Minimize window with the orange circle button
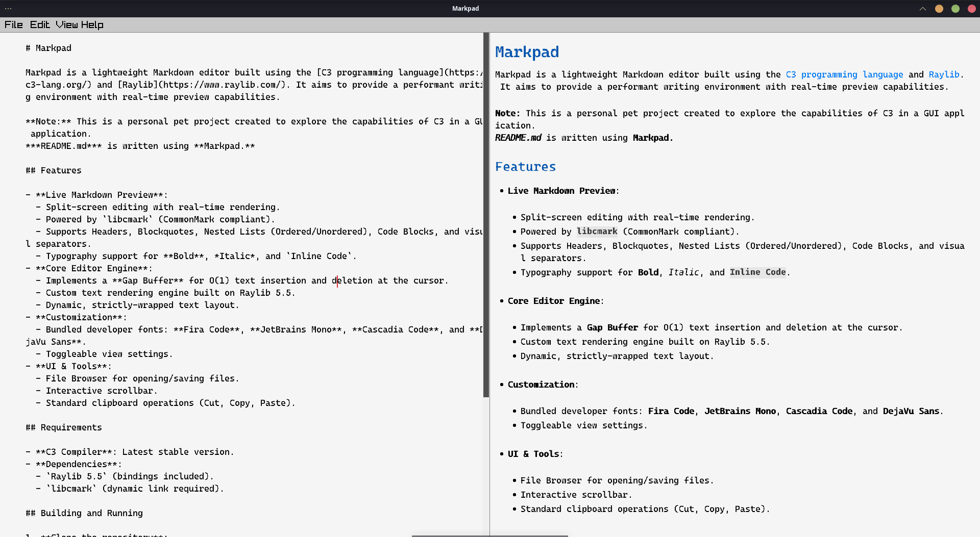The height and width of the screenshot is (537, 980). [x=939, y=9]
